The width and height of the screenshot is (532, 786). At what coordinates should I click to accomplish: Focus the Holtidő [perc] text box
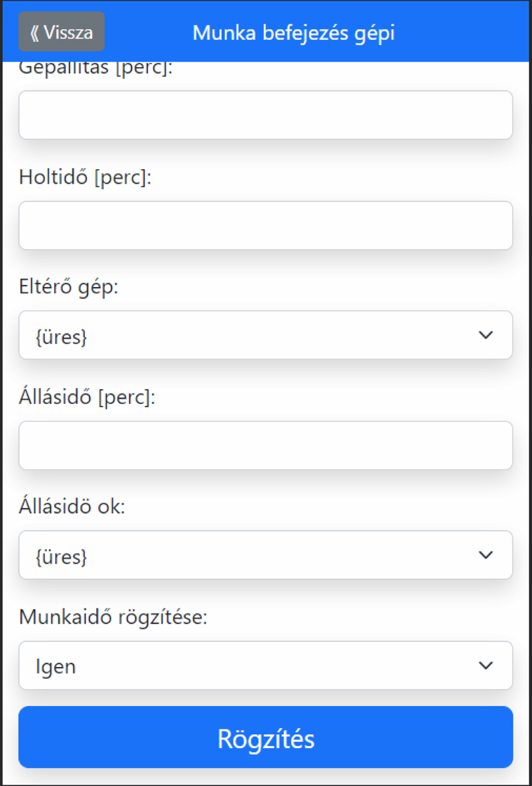click(265, 225)
